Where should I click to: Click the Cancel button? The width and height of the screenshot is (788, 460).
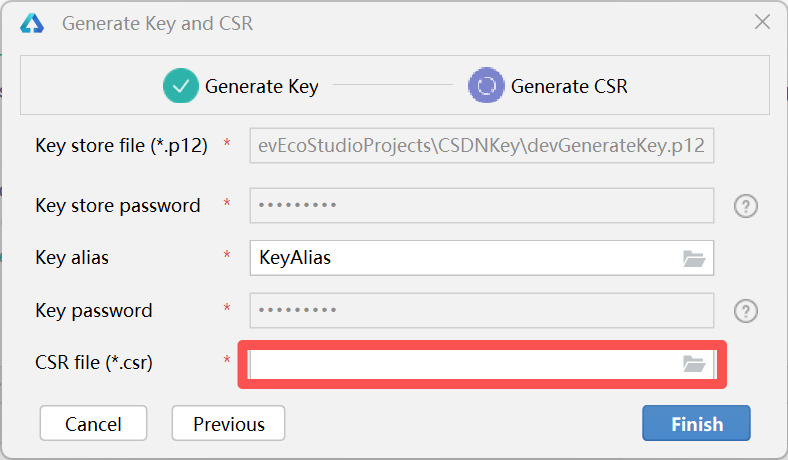tap(93, 423)
